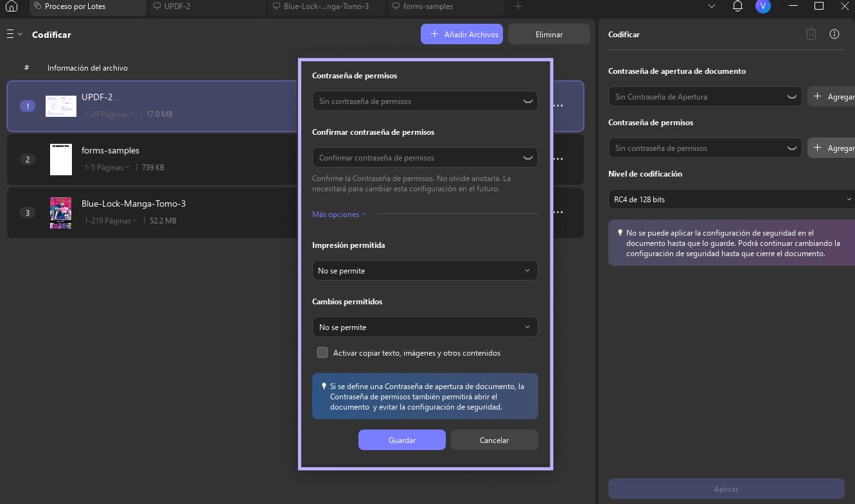Viewport: 855px width, 504px height.
Task: Enable Activar copiar texto, imágenes y otros contenidos
Action: pyautogui.click(x=322, y=352)
